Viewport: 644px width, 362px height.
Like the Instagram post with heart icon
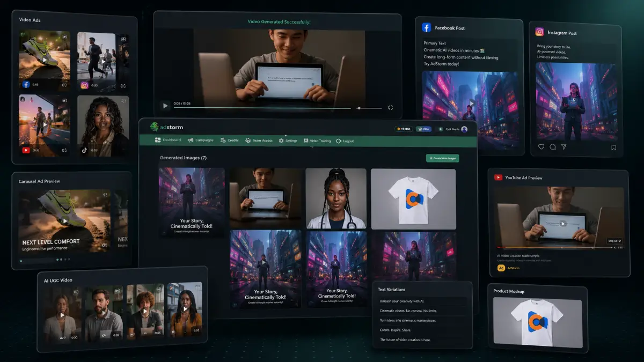[540, 147]
